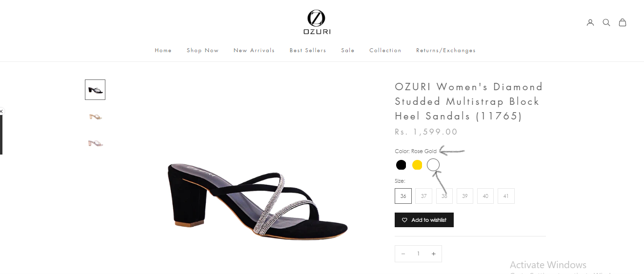Open the shopping bag cart icon

point(623,22)
